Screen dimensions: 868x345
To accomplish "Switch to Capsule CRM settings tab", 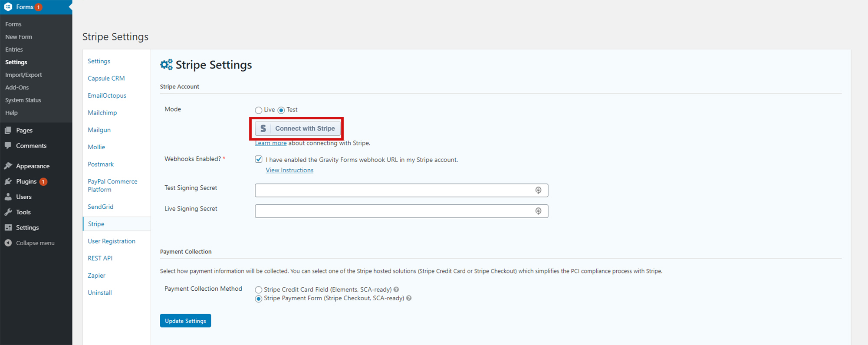I will [x=106, y=78].
